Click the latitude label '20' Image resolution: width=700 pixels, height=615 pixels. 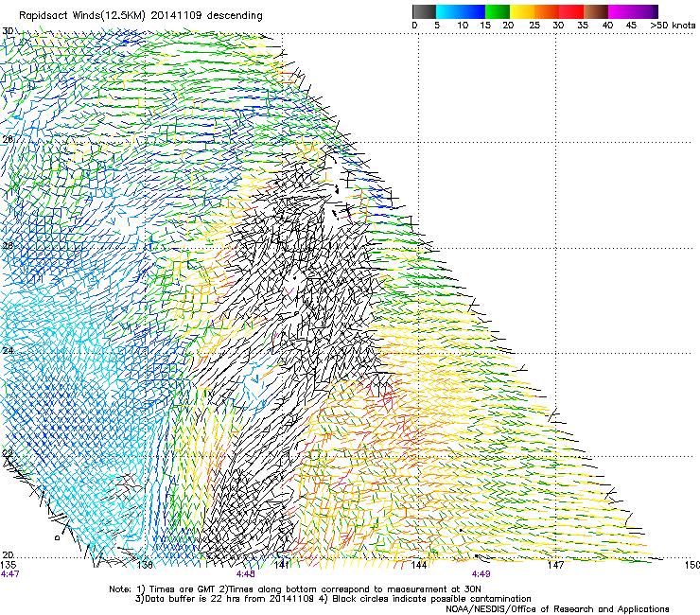8,555
